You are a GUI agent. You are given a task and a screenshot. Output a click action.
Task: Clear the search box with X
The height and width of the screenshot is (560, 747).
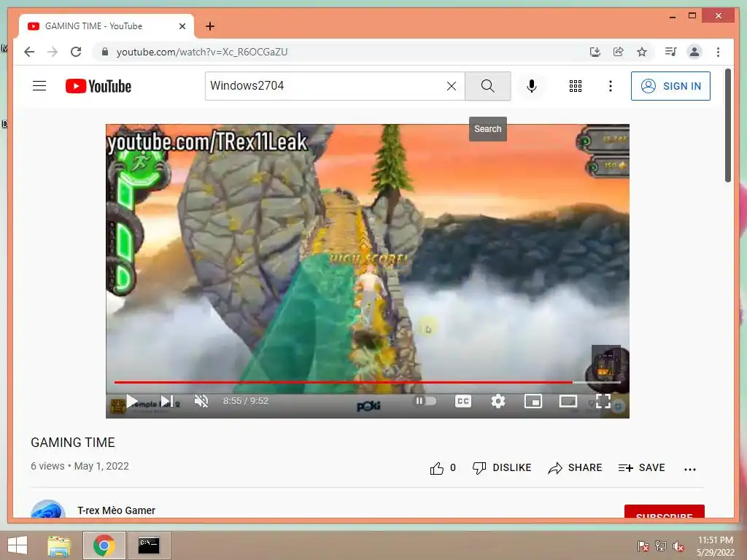[x=451, y=86]
